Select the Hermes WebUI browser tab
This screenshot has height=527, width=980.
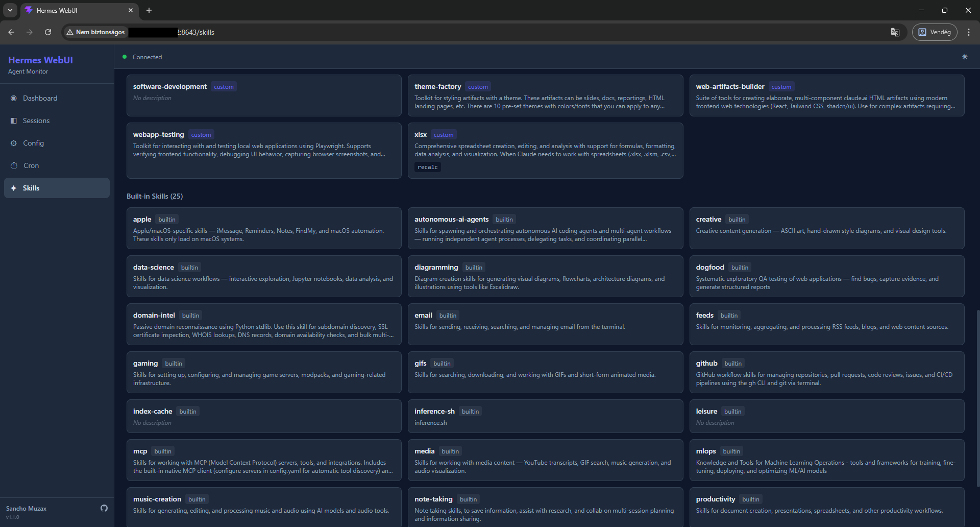click(79, 10)
